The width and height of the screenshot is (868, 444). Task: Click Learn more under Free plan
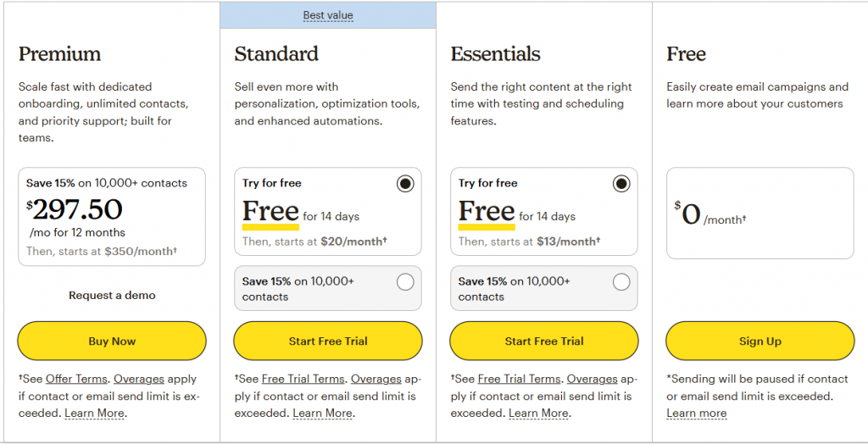696,413
